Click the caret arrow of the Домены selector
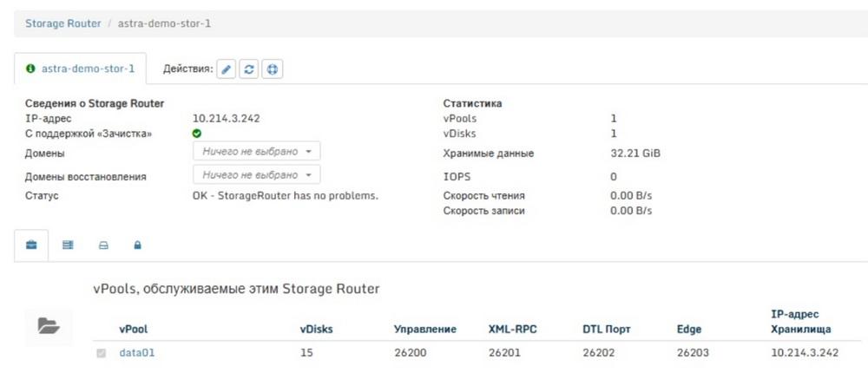868x373 pixels. [x=308, y=151]
